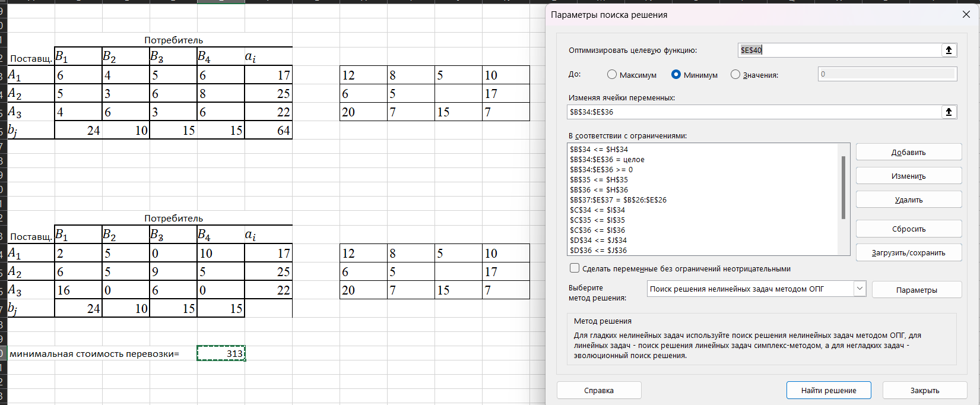Click the Найти решение button

coord(829,390)
